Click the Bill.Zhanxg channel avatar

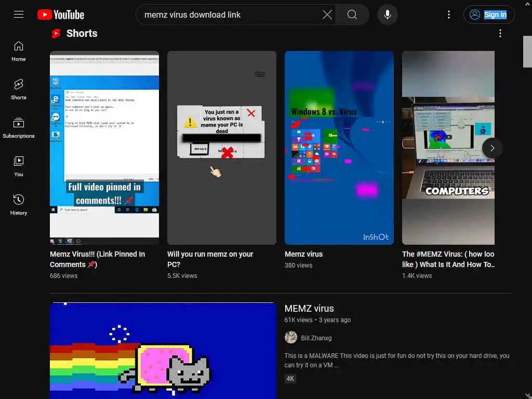291,338
